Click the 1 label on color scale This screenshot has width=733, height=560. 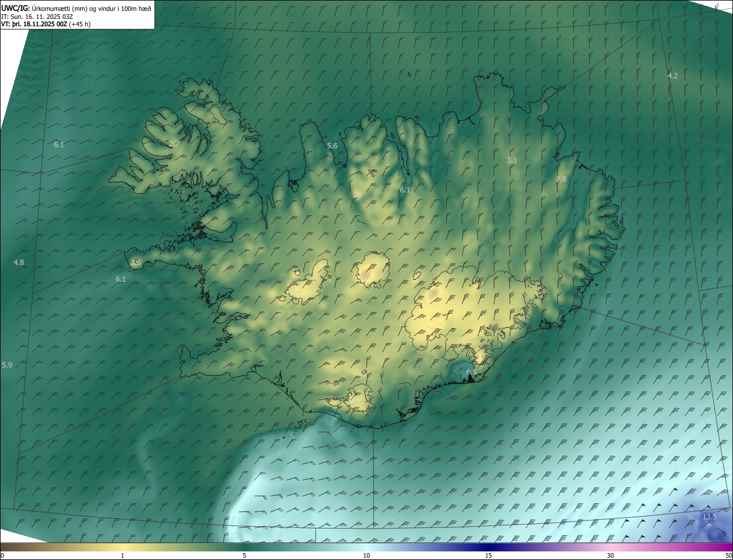(123, 555)
